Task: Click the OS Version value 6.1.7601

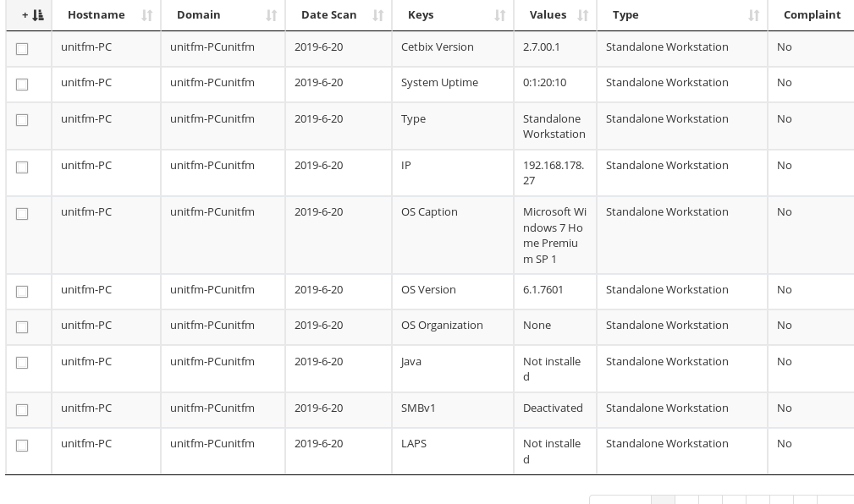Action: click(543, 289)
